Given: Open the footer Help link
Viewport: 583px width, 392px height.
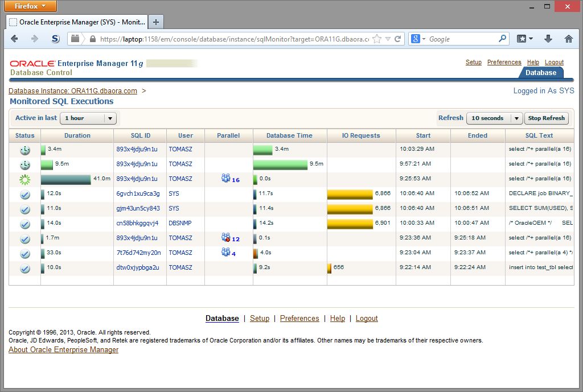Looking at the screenshot, I should (x=338, y=319).
